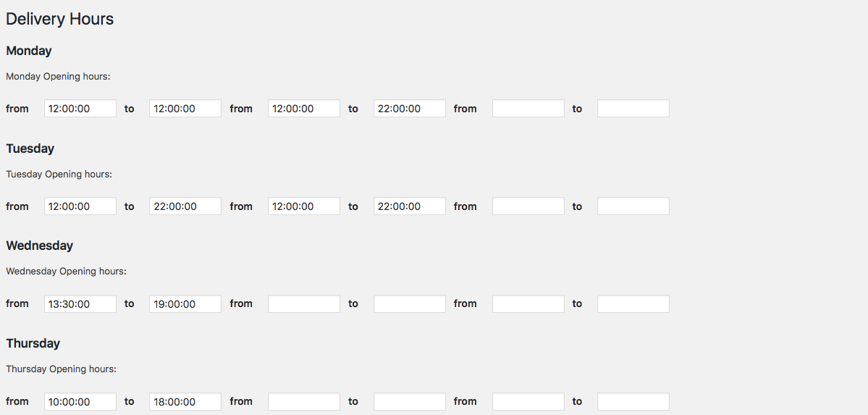Click Monday second 'from' field showing 12:00:00

[304, 109]
